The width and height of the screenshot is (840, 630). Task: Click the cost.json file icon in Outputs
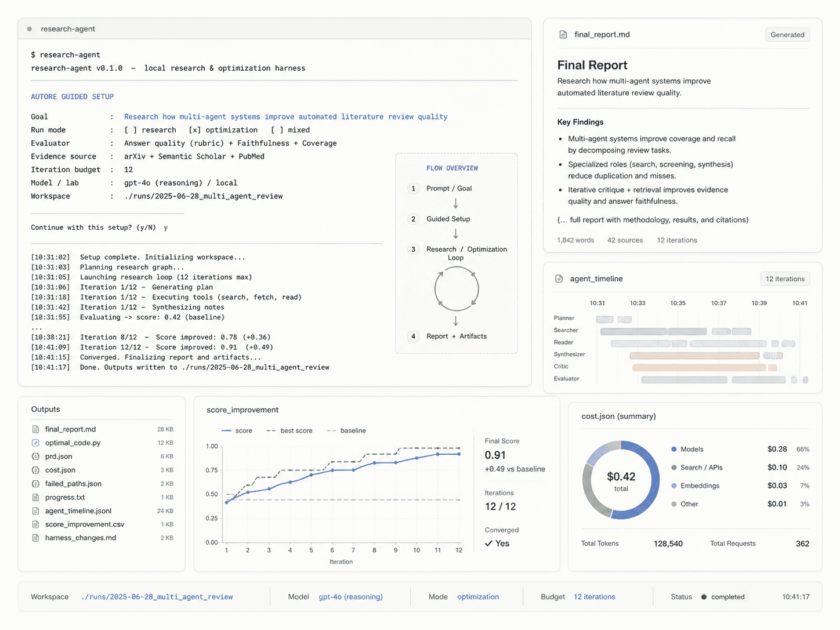(x=35, y=470)
